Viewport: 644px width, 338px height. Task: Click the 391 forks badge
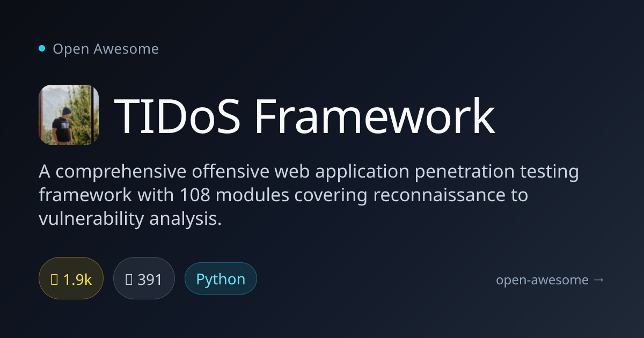144,278
